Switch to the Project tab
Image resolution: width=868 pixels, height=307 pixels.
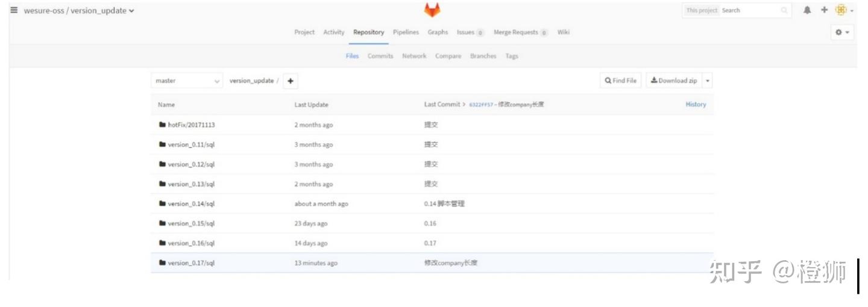(x=304, y=33)
